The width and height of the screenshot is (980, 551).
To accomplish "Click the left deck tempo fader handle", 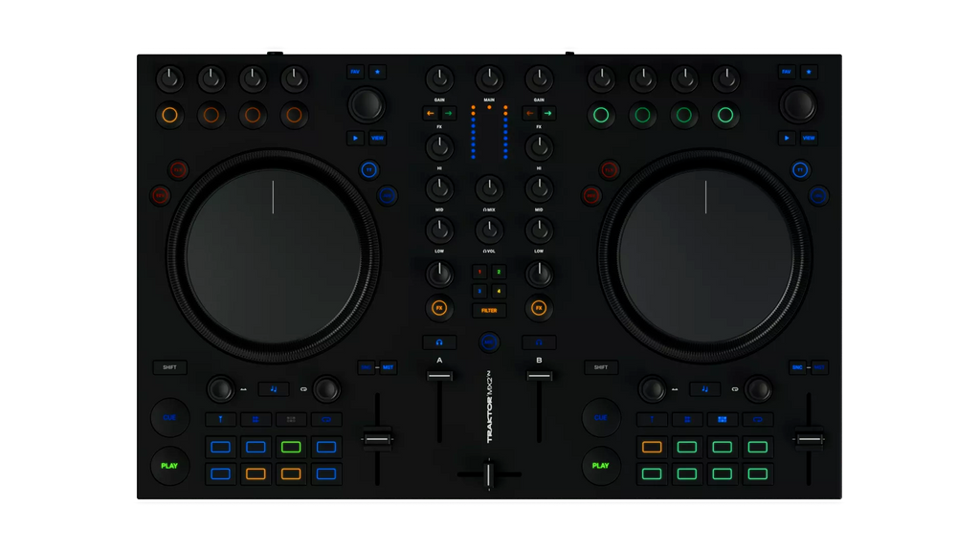I will [x=377, y=439].
